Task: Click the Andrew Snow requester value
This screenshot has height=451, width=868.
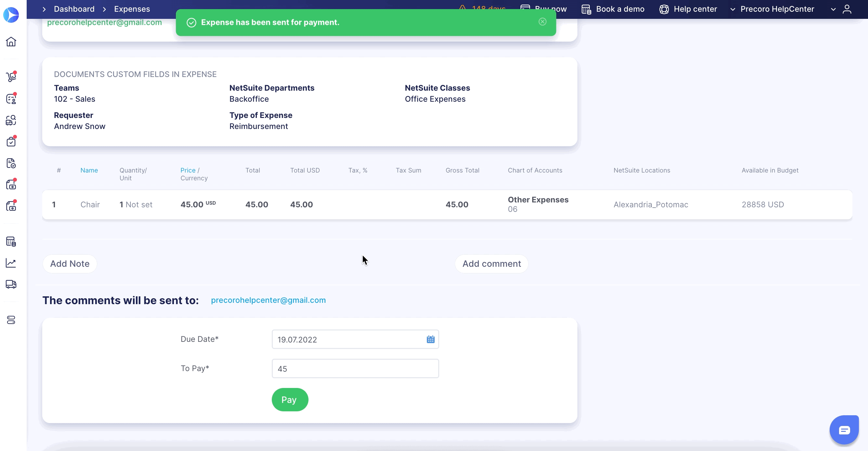Action: pyautogui.click(x=80, y=126)
